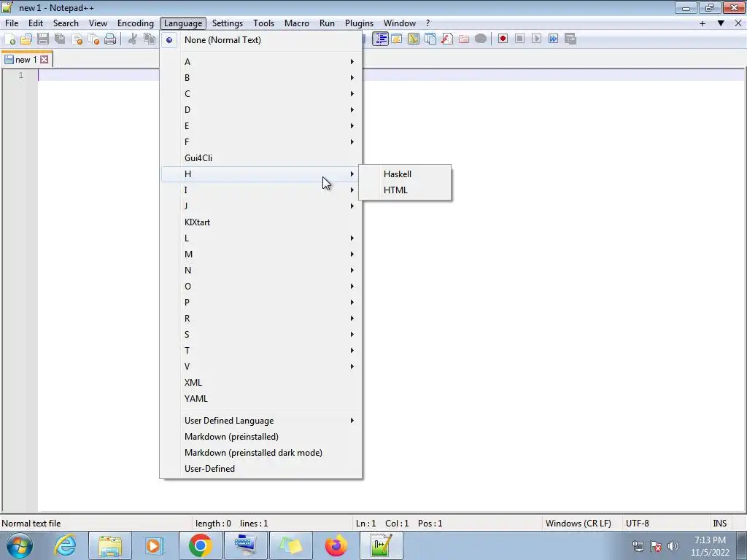747x560 pixels.
Task: Open the User Defined Language submenu
Action: tap(261, 421)
